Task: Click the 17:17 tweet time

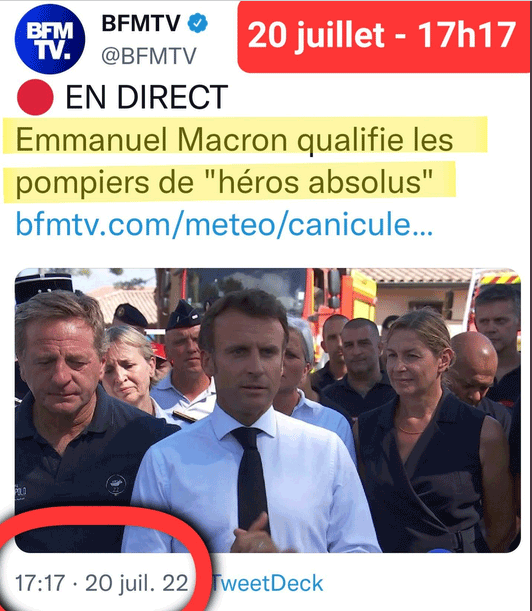Action: coord(40,583)
